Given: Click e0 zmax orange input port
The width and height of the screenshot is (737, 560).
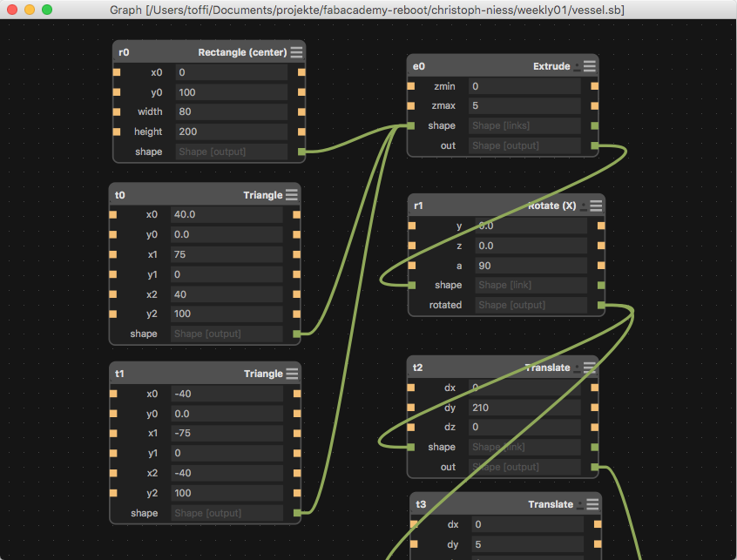Looking at the screenshot, I should pyautogui.click(x=411, y=105).
